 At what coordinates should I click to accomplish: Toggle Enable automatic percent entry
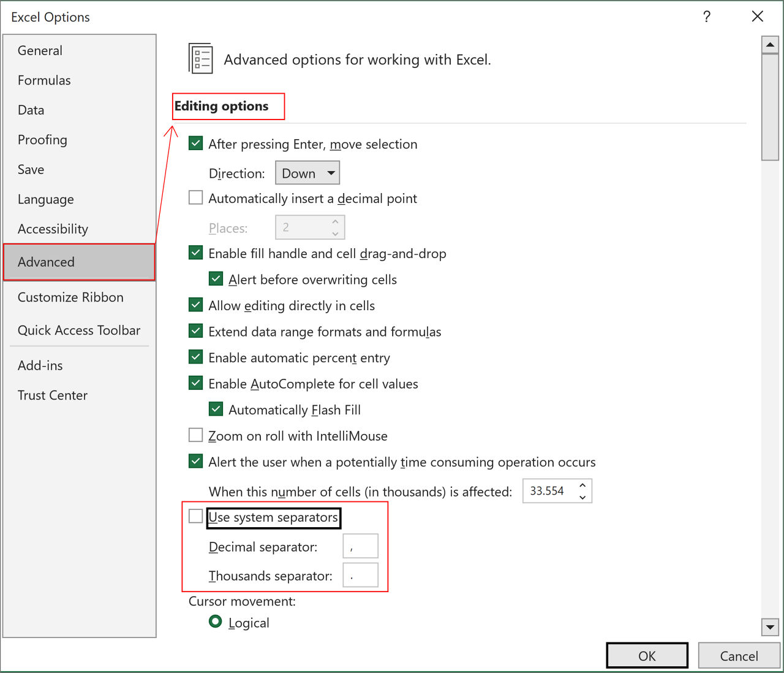click(195, 357)
